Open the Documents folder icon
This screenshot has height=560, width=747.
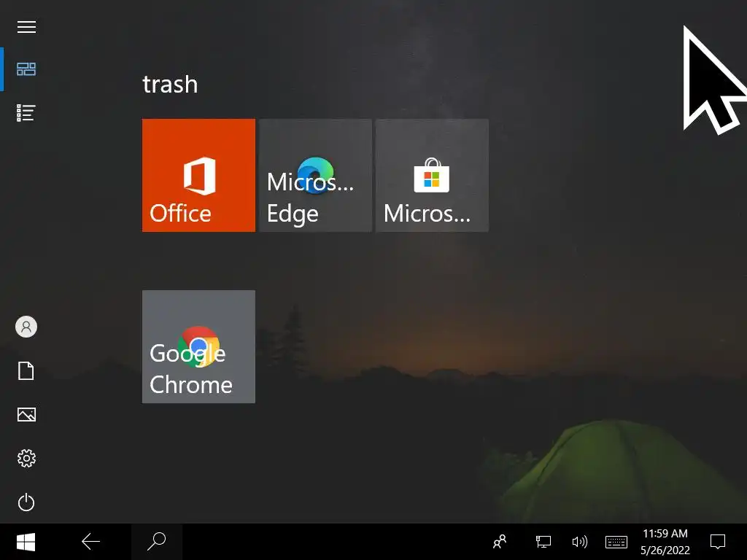click(x=26, y=371)
